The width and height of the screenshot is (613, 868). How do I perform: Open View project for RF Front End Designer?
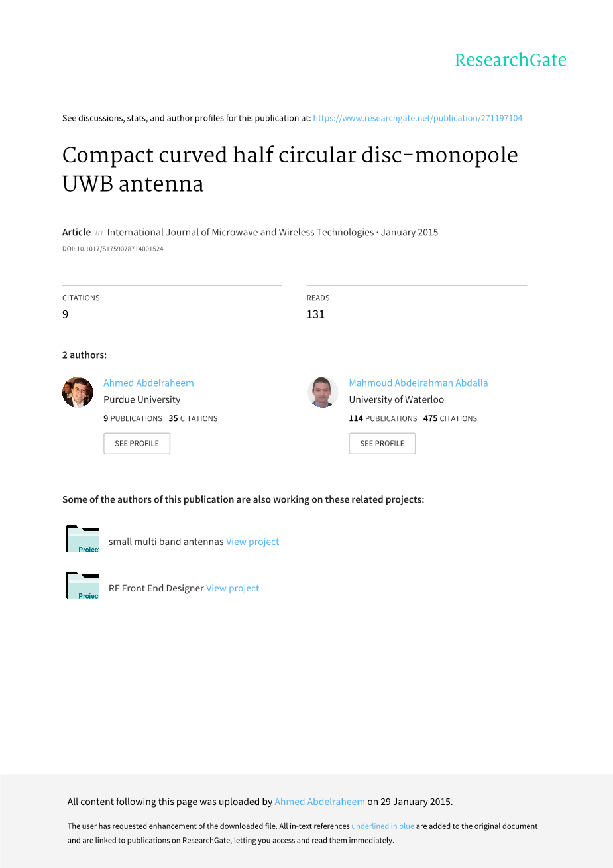tap(233, 588)
